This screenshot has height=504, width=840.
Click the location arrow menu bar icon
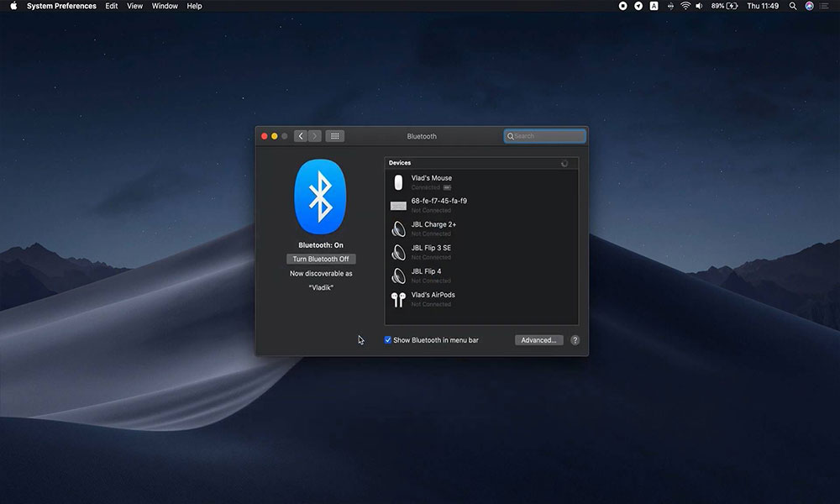[x=638, y=6]
